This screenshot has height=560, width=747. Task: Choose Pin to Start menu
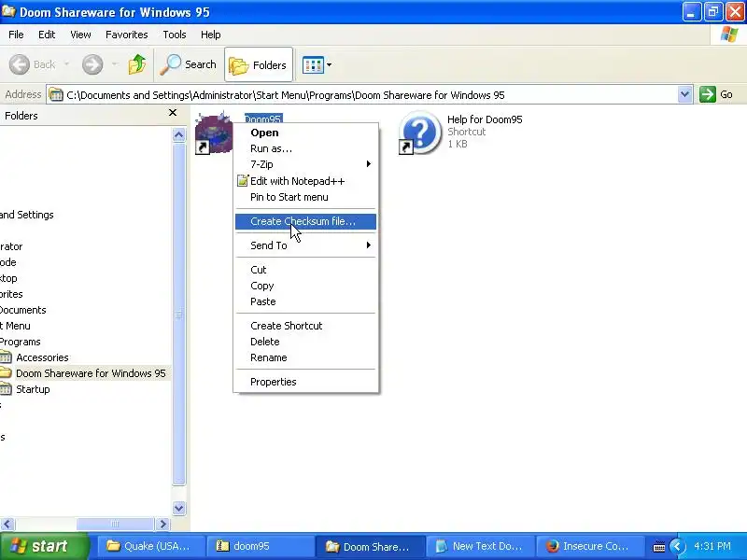(306, 197)
